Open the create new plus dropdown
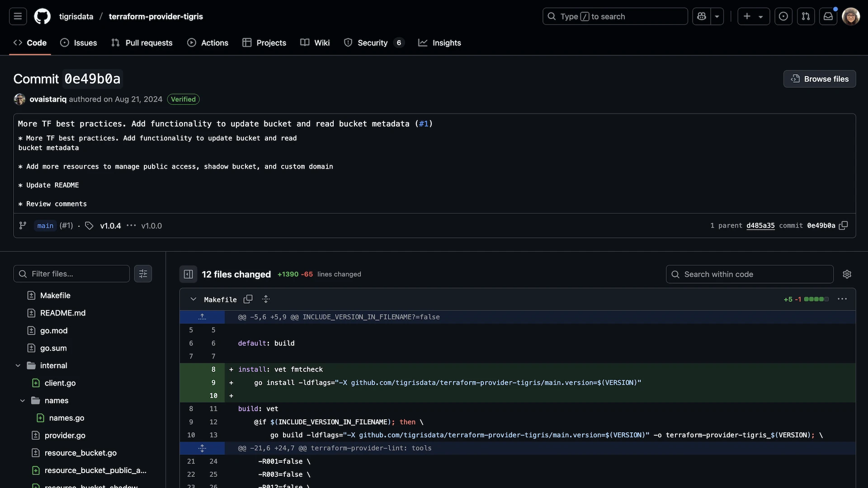868x488 pixels. pyautogui.click(x=754, y=16)
